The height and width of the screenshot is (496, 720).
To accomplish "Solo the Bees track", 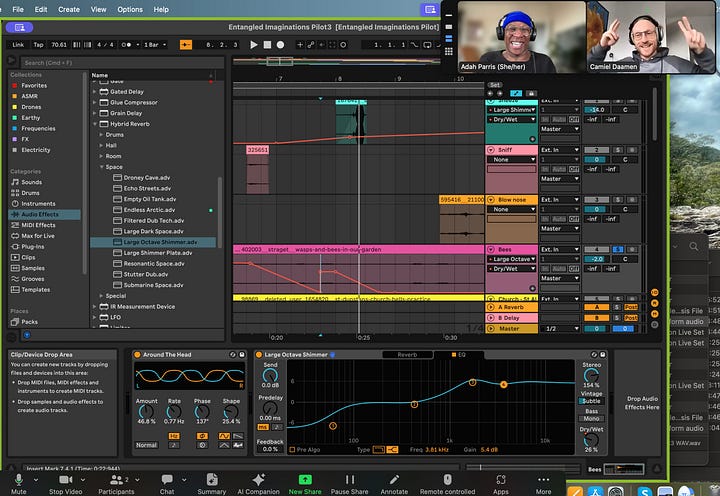I will pos(618,249).
